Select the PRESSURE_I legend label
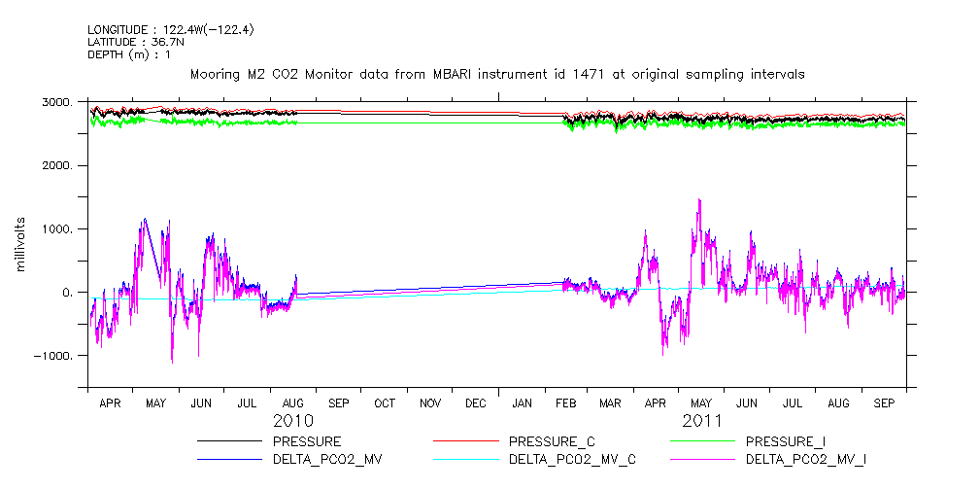 coord(786,441)
